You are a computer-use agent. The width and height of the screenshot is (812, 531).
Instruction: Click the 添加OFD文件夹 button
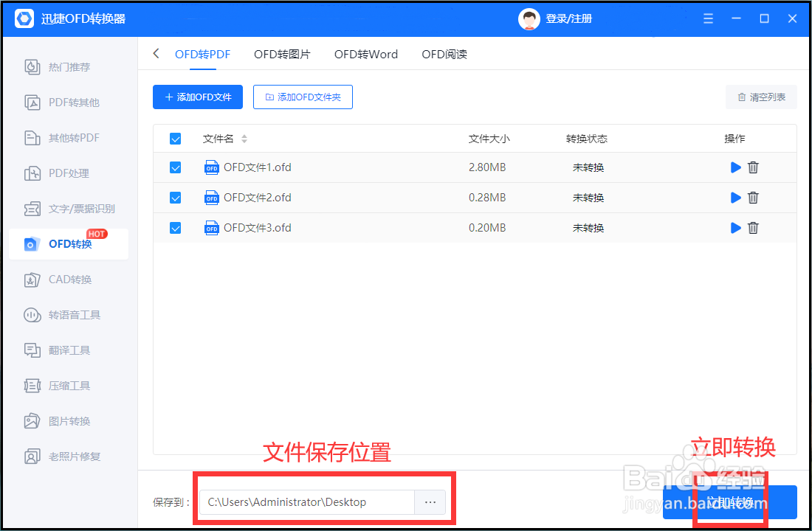coord(303,97)
